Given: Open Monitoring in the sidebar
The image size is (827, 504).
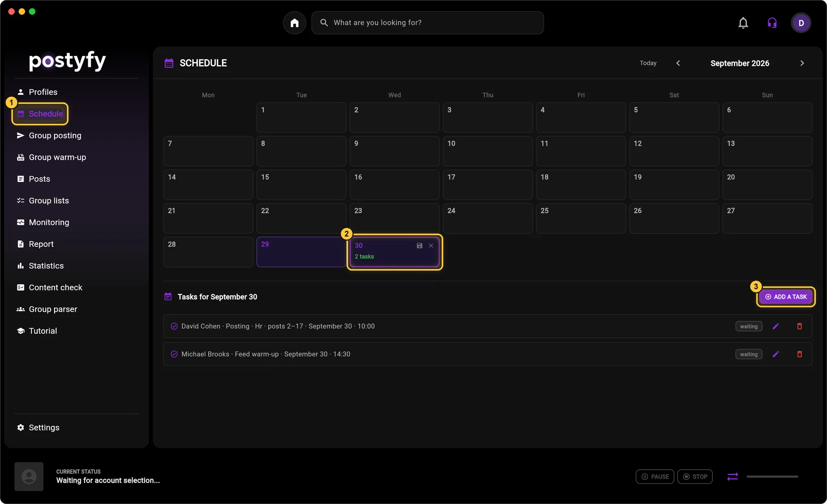Looking at the screenshot, I should pyautogui.click(x=43, y=222).
